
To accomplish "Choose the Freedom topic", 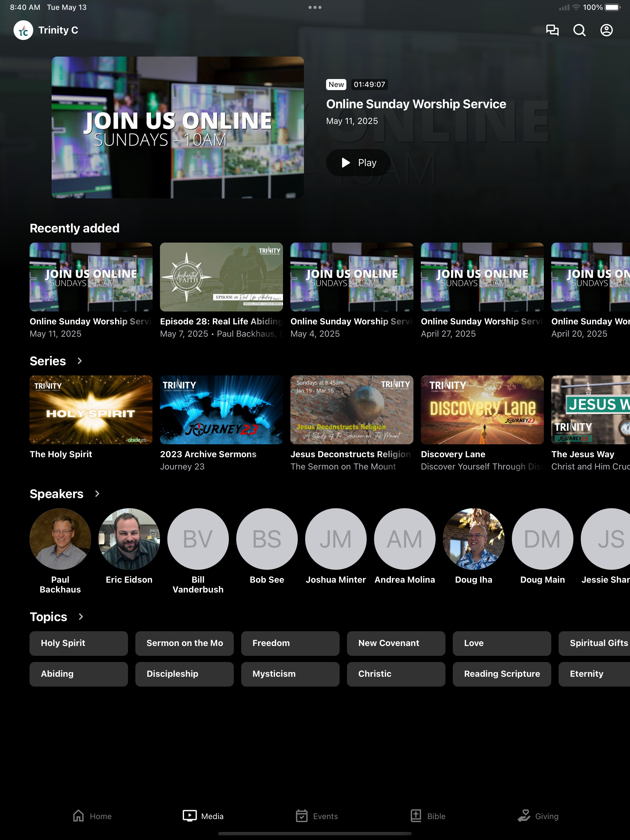I will (x=290, y=643).
